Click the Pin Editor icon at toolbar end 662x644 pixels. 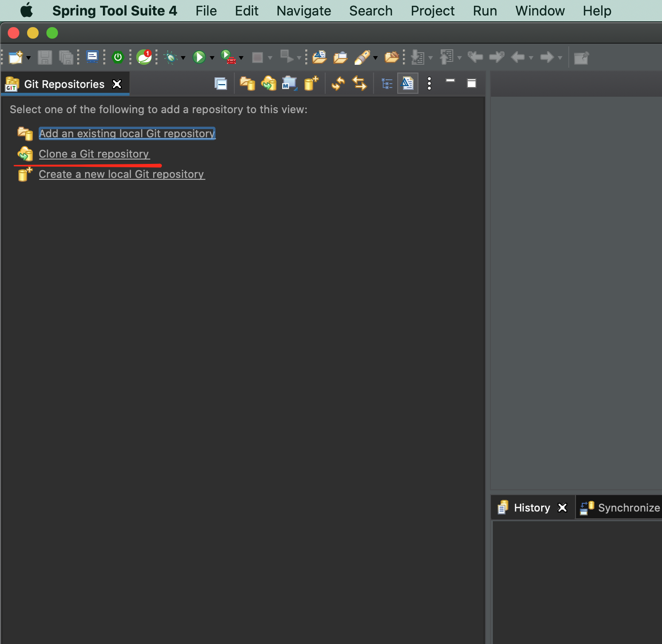pyautogui.click(x=581, y=58)
